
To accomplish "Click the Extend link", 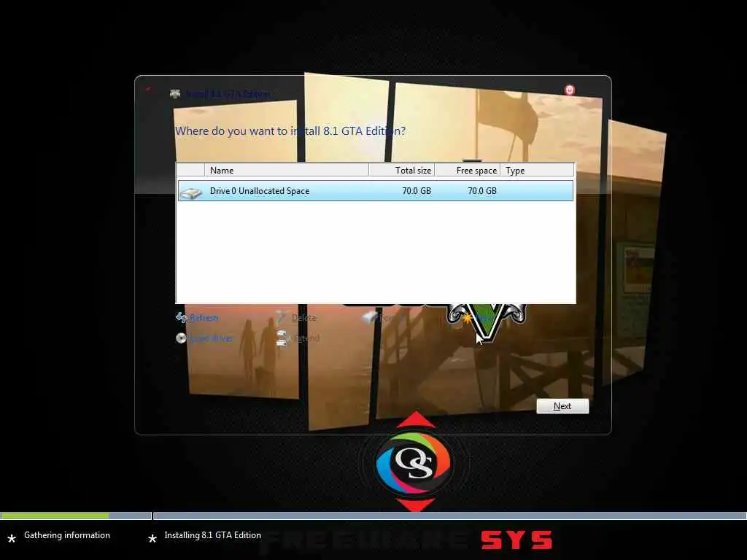I will click(x=306, y=338).
